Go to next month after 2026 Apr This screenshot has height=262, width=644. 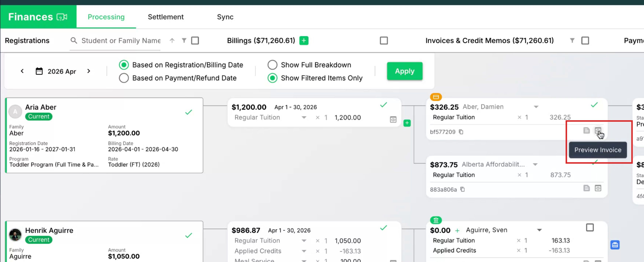click(x=88, y=71)
